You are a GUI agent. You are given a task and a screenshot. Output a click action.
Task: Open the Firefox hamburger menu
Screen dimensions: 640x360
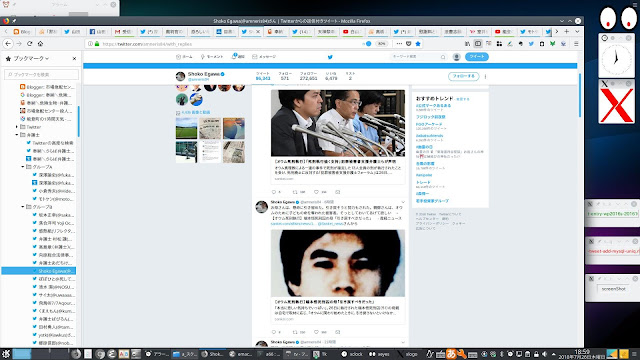576,44
